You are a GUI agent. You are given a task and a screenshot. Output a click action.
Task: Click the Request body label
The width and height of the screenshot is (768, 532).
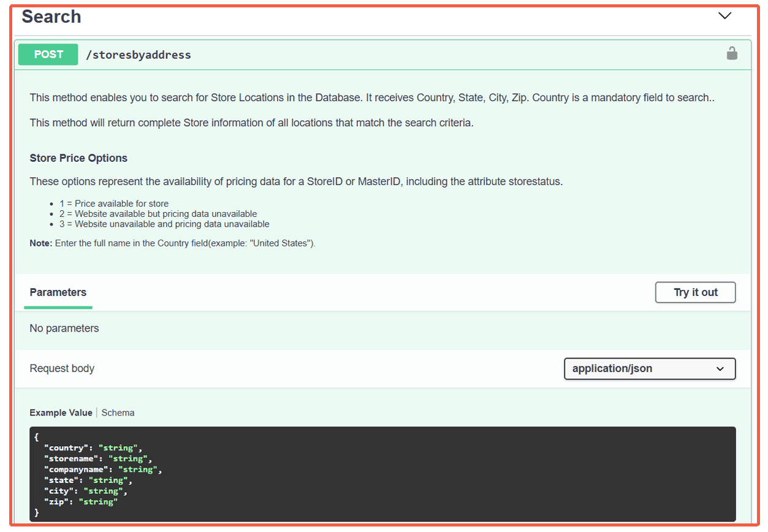[62, 368]
